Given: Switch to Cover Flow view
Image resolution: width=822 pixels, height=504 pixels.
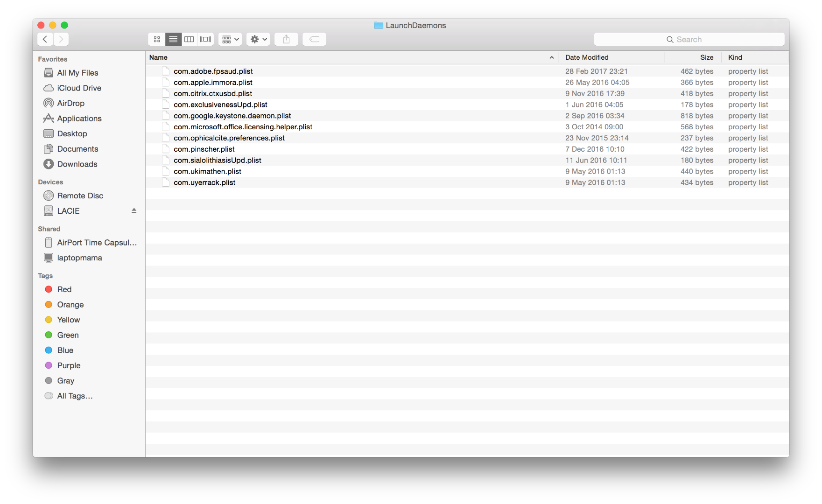Looking at the screenshot, I should [x=205, y=39].
